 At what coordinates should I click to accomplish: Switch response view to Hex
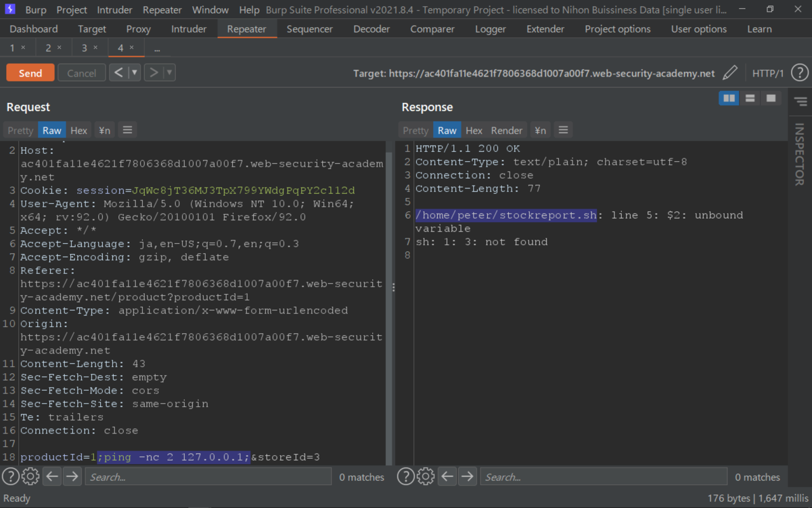[474, 130]
